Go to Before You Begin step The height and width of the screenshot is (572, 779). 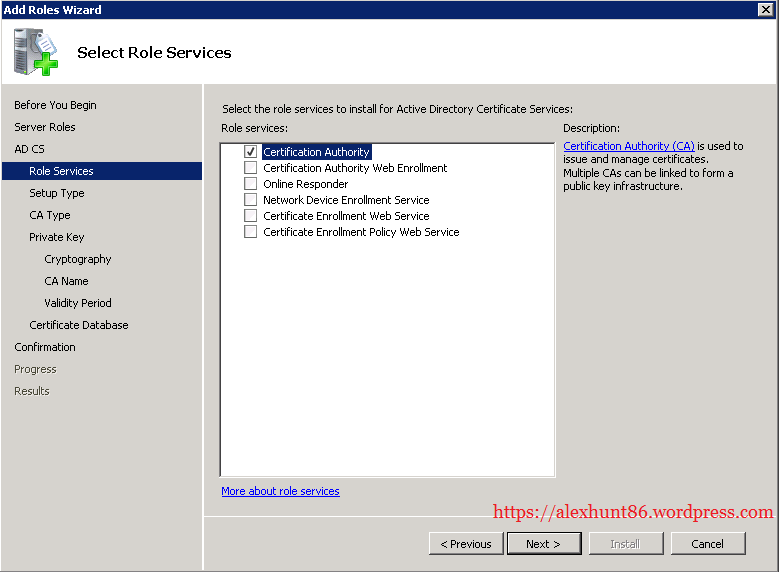[x=55, y=105]
